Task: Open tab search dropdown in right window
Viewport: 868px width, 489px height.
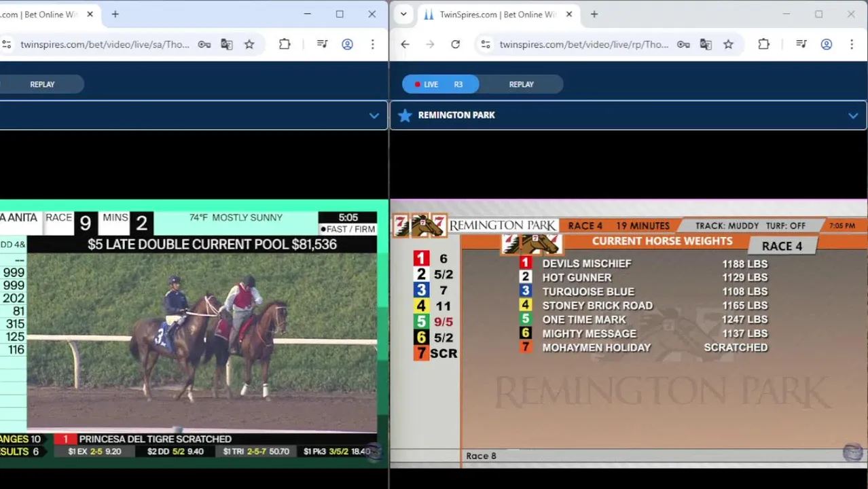Action: click(x=403, y=14)
